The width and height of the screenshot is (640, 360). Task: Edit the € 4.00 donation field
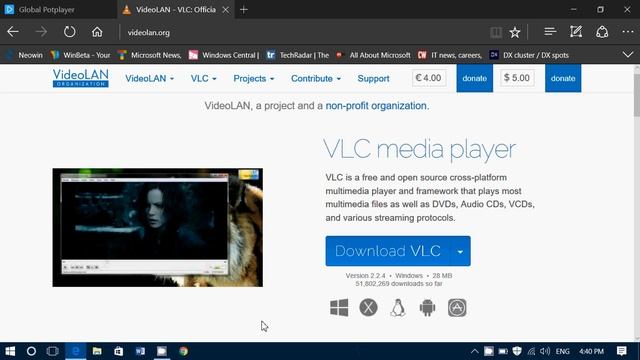coord(429,78)
